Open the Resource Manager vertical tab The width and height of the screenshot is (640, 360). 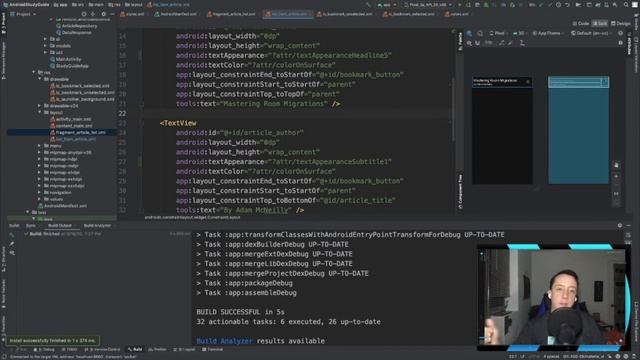pos(4,60)
